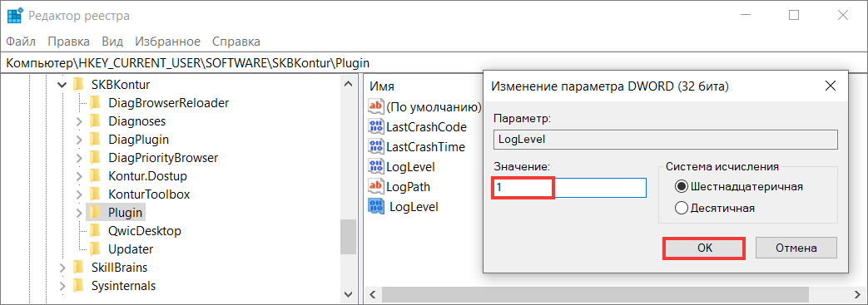Click the tree pane scroll-down arrow

coord(348,295)
